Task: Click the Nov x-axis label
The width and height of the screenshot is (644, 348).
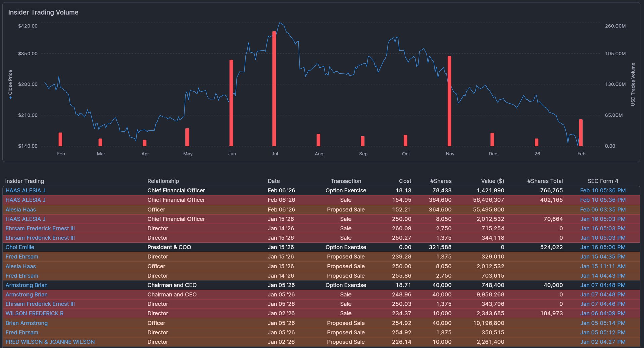Action: click(450, 154)
